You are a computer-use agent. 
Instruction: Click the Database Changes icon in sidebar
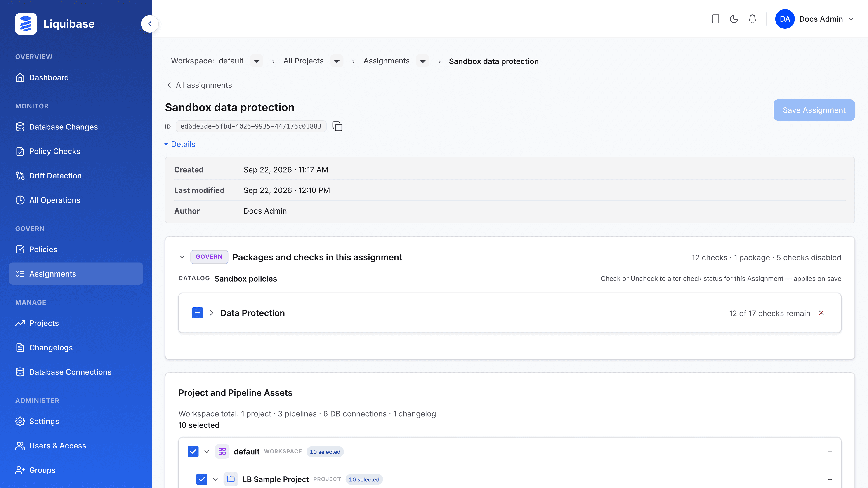(20, 127)
